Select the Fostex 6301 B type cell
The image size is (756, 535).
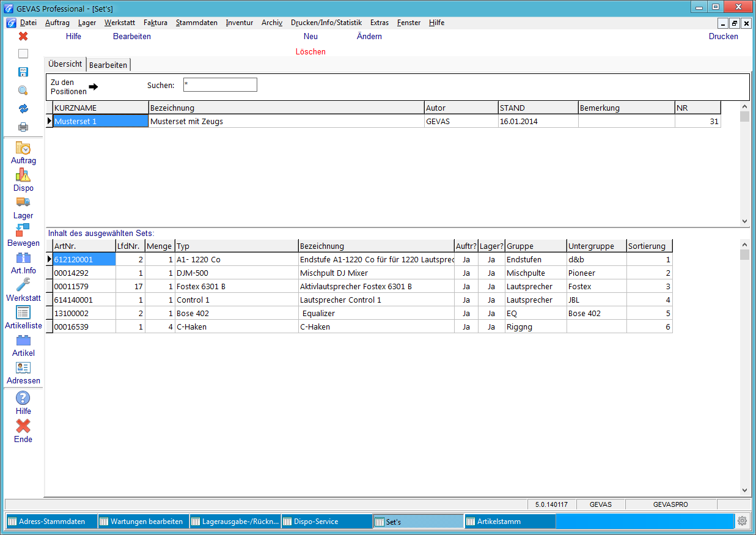click(x=237, y=286)
